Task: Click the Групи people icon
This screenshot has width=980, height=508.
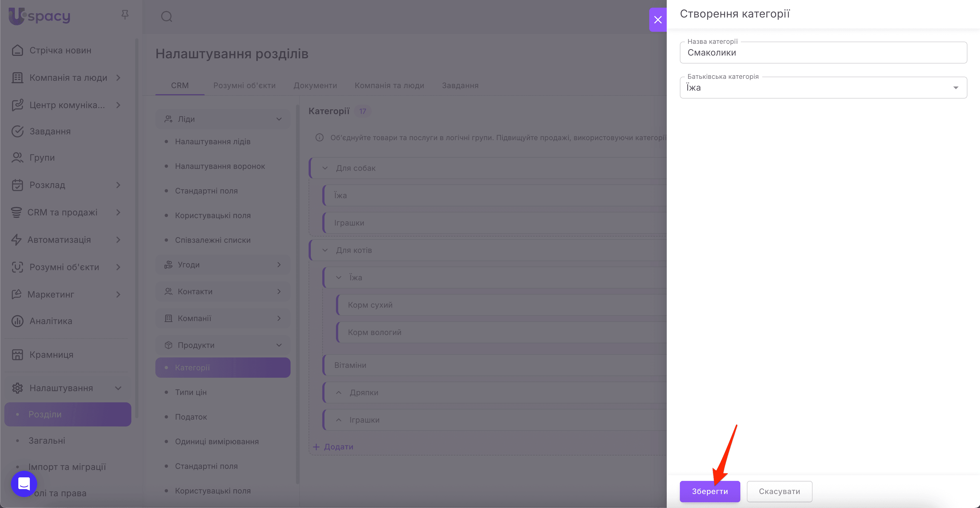Action: click(17, 158)
